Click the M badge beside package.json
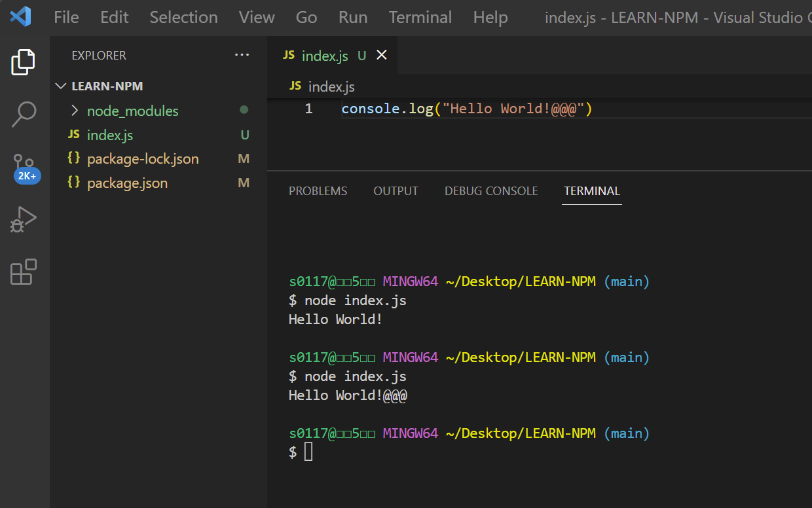Image resolution: width=812 pixels, height=508 pixels. click(x=244, y=183)
